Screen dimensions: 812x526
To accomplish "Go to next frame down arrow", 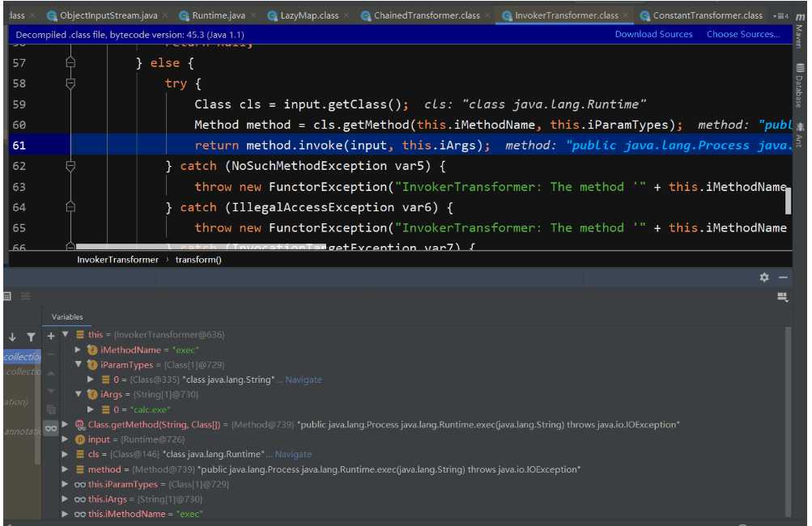I will click(x=12, y=337).
